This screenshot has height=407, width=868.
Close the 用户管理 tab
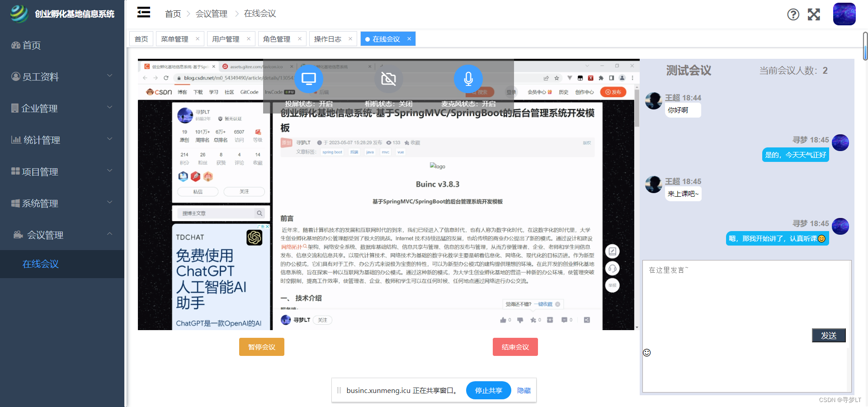click(249, 39)
